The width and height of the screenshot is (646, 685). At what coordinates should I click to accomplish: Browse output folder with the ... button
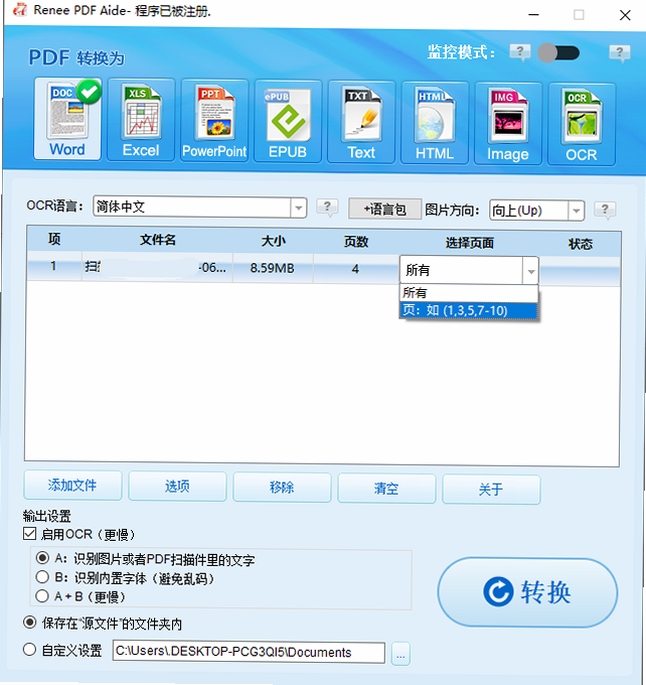coord(401,654)
